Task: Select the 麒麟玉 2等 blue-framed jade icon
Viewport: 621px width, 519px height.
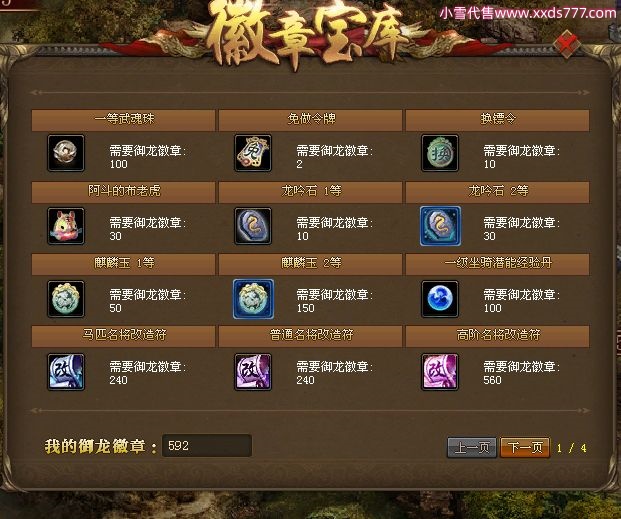Action: (x=253, y=299)
